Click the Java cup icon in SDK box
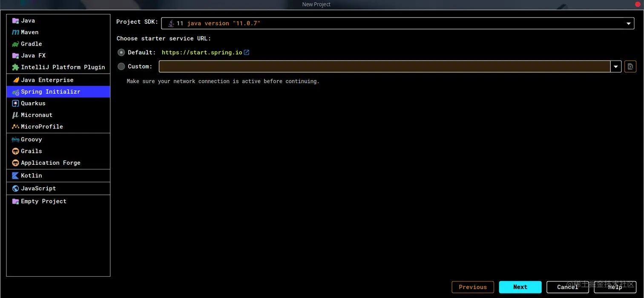Screen dimensions: 644x298 171,23
